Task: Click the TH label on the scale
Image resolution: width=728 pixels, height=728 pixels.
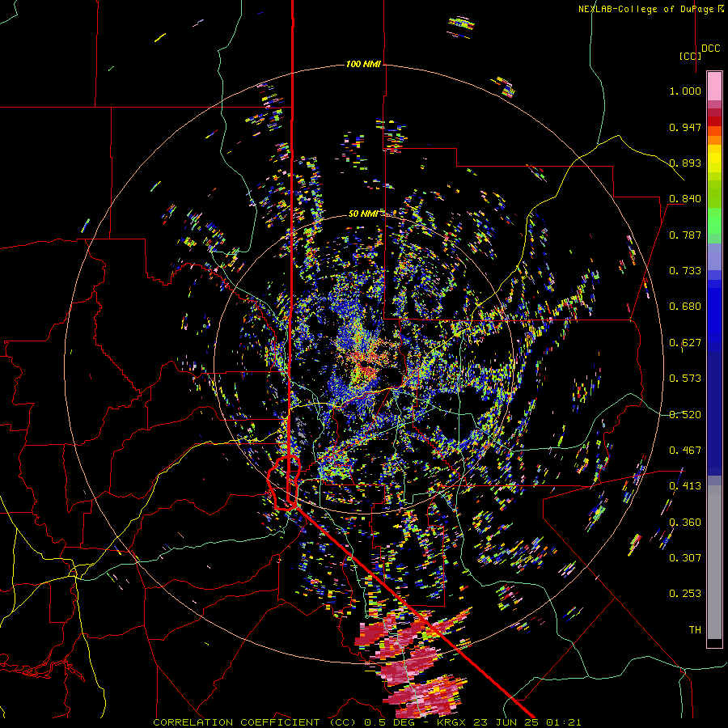Action: click(x=695, y=630)
